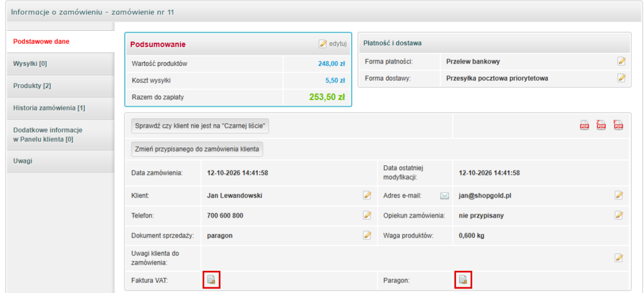Open the Produkty [2] tab

click(60, 86)
